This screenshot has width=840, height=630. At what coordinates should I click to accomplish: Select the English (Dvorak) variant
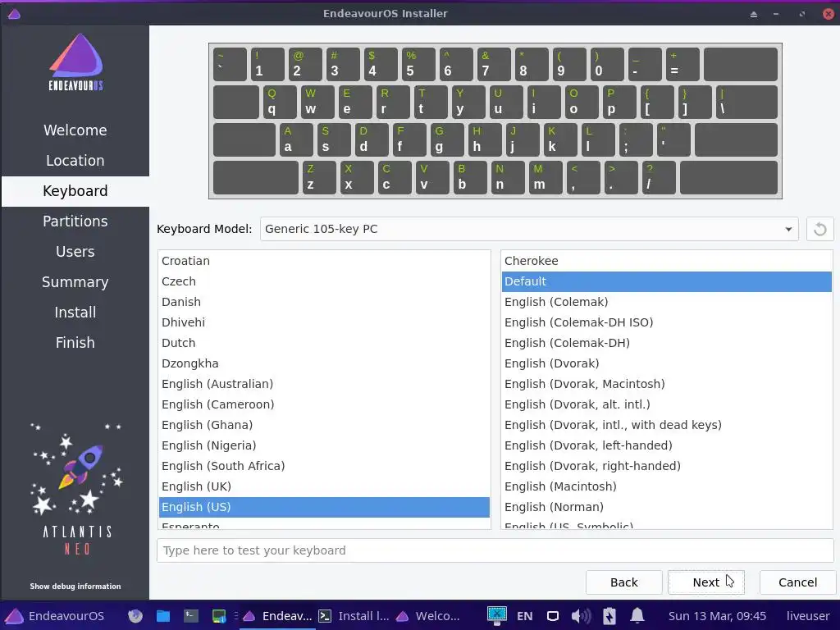pyautogui.click(x=666, y=363)
